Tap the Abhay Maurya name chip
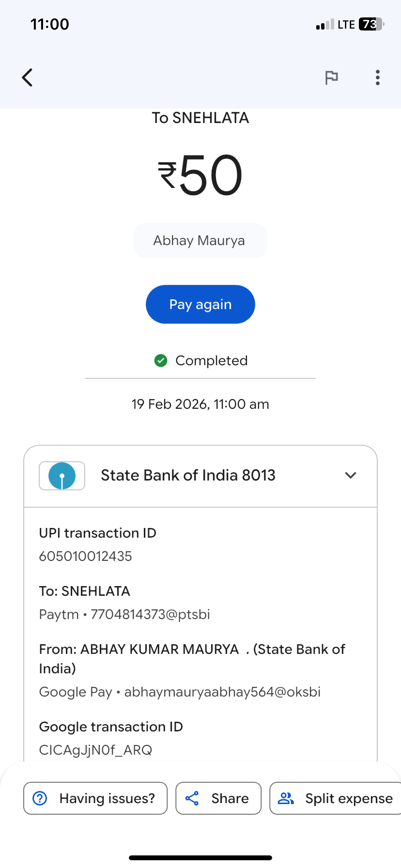The width and height of the screenshot is (401, 868). [200, 240]
